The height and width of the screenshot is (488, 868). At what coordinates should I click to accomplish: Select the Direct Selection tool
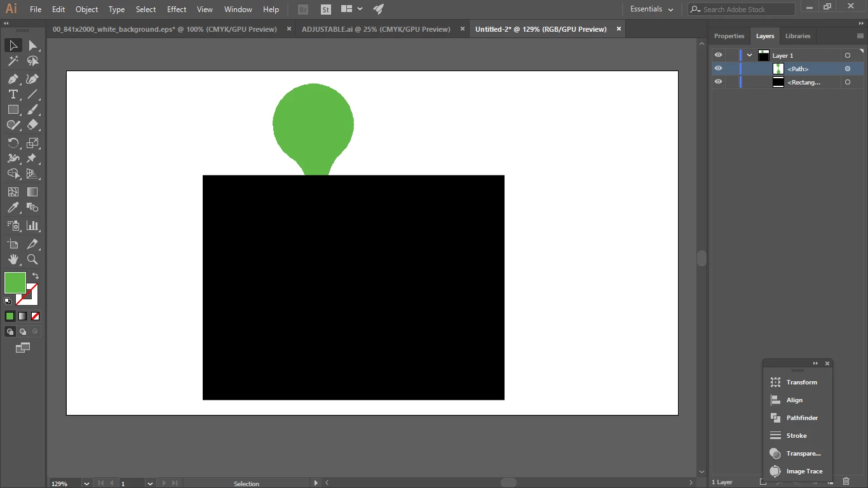click(x=33, y=46)
